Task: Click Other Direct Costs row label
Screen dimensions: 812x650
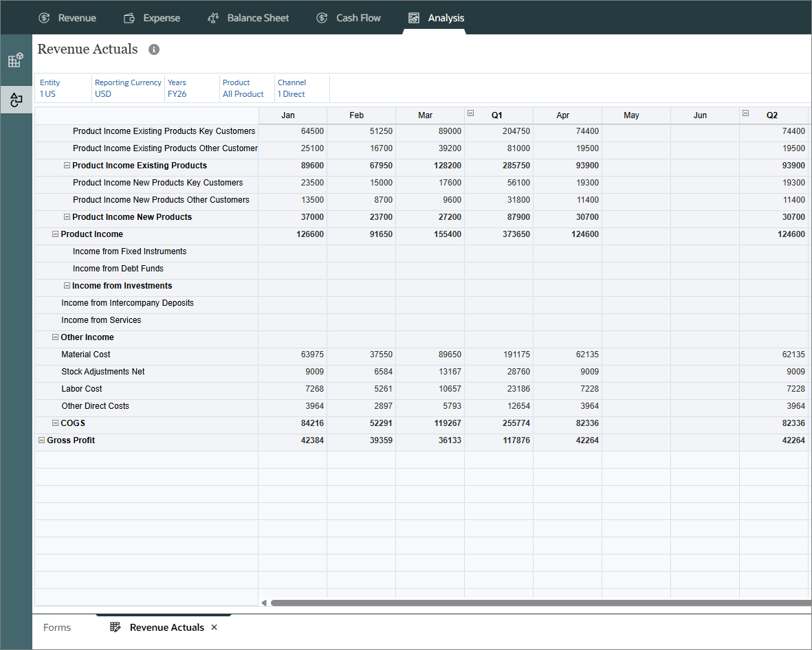Action: 96,406
